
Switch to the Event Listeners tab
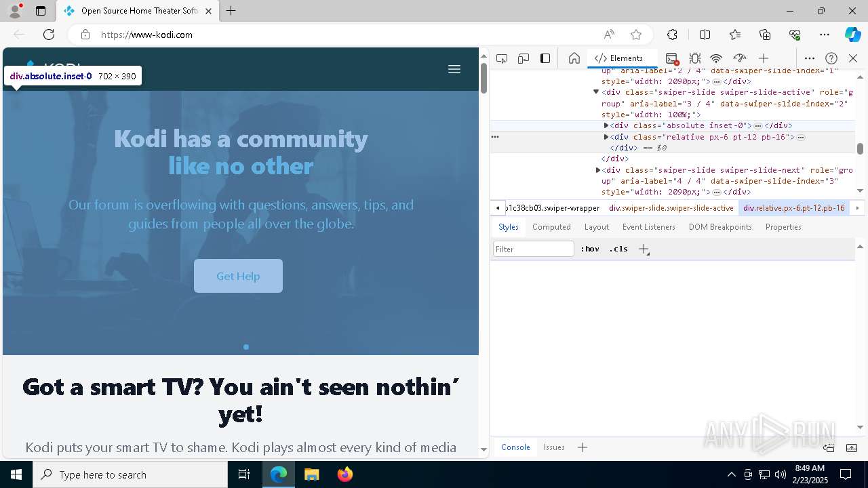click(x=649, y=227)
